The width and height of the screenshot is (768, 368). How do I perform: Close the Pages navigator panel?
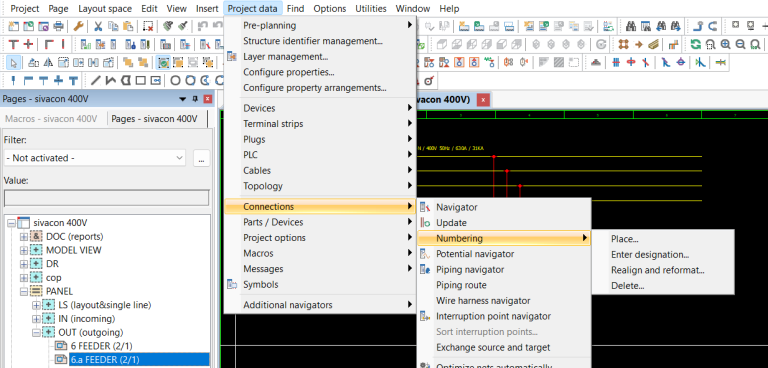coord(208,99)
